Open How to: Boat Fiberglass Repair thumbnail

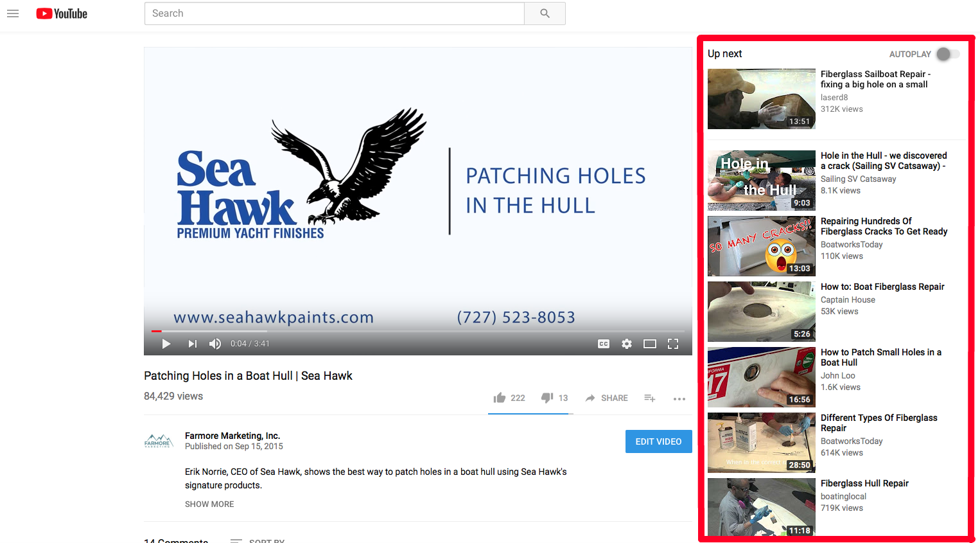click(x=762, y=312)
